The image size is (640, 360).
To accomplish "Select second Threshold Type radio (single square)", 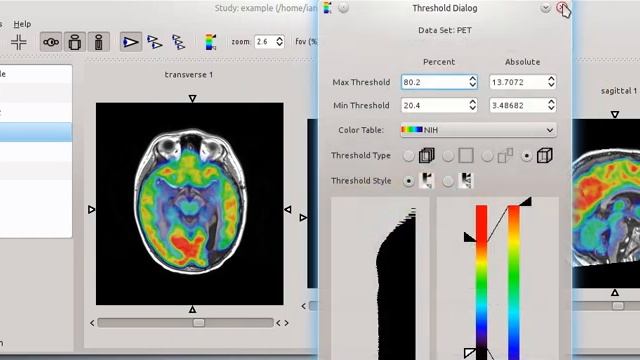I will coord(448,156).
